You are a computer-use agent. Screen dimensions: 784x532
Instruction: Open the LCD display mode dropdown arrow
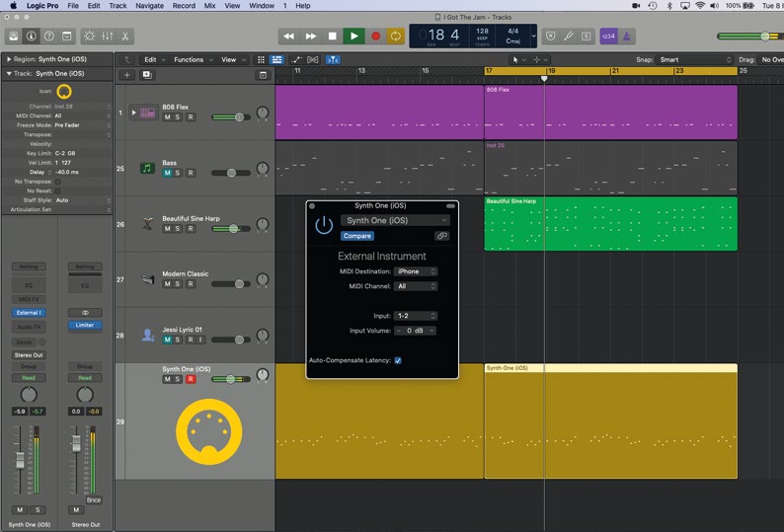(533, 36)
